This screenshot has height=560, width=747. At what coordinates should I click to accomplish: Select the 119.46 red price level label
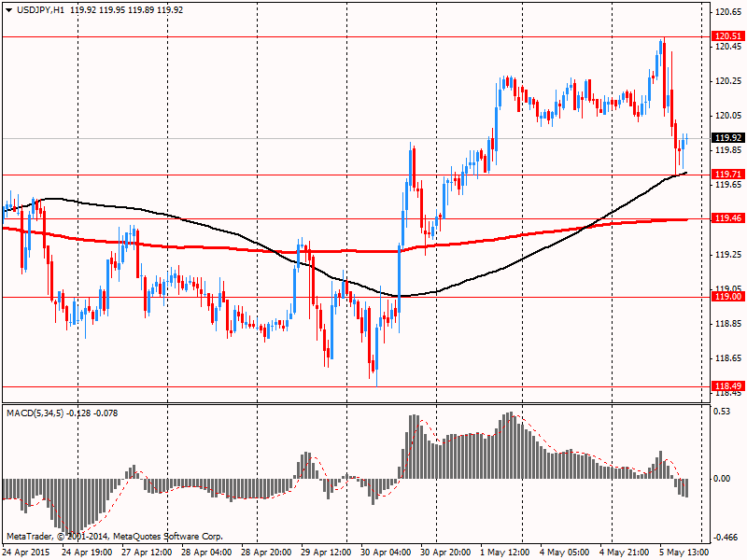(728, 218)
